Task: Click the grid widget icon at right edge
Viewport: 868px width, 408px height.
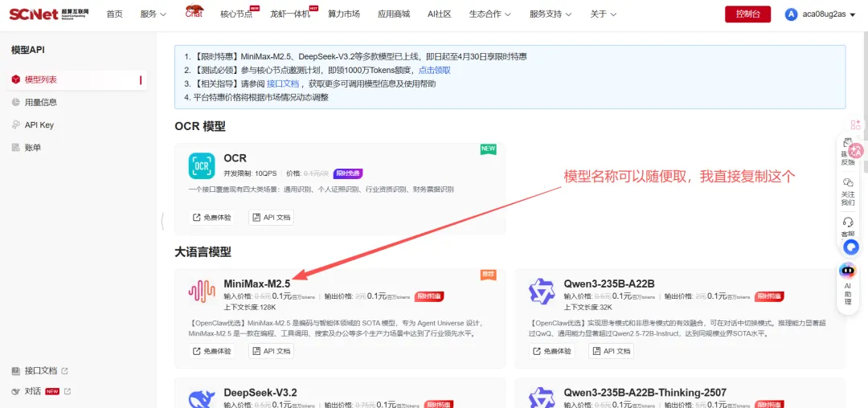Action: coord(856,125)
